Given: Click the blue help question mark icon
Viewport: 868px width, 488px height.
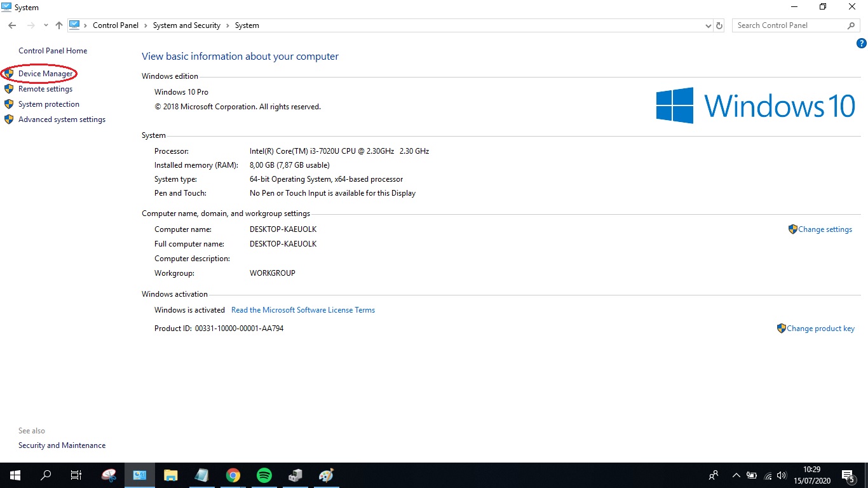Looking at the screenshot, I should coord(862,44).
